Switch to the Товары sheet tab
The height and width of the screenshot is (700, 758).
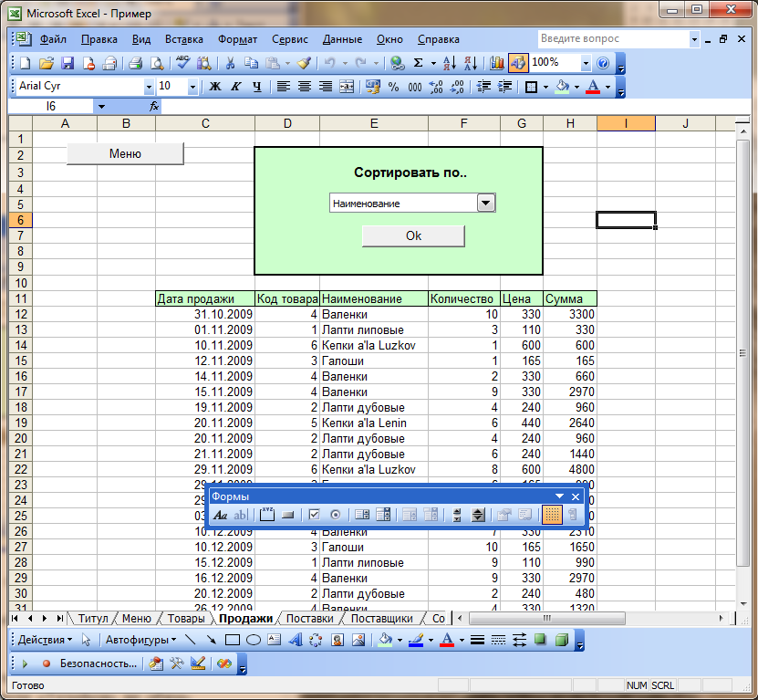pyautogui.click(x=186, y=618)
